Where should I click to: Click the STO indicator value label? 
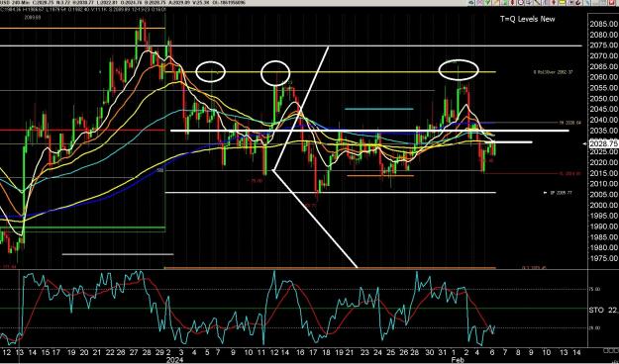pyautogui.click(x=603, y=311)
